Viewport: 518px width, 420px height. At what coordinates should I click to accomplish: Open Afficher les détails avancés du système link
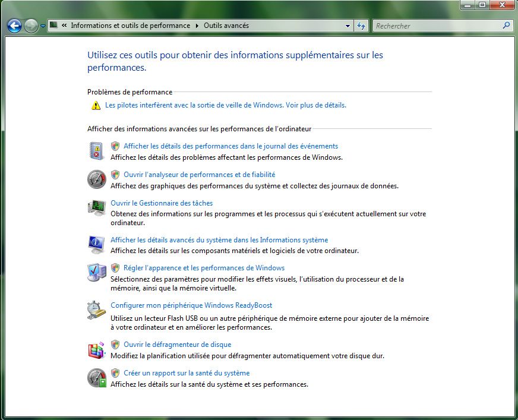coord(219,240)
